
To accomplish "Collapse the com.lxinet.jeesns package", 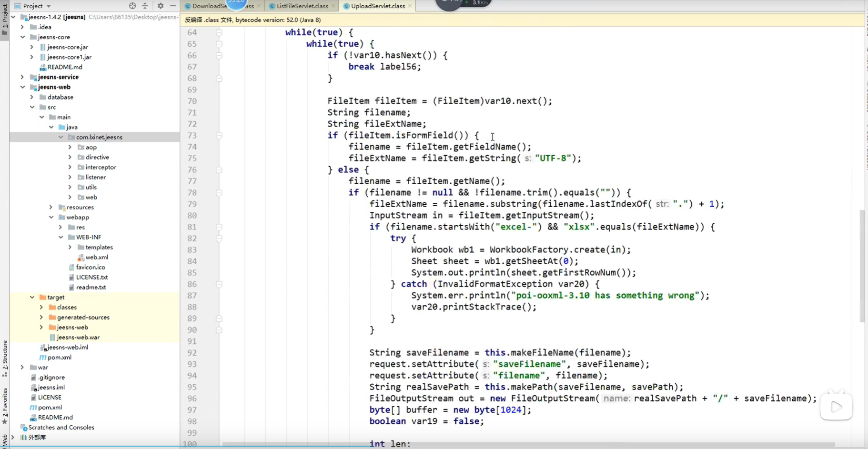I will pos(61,137).
